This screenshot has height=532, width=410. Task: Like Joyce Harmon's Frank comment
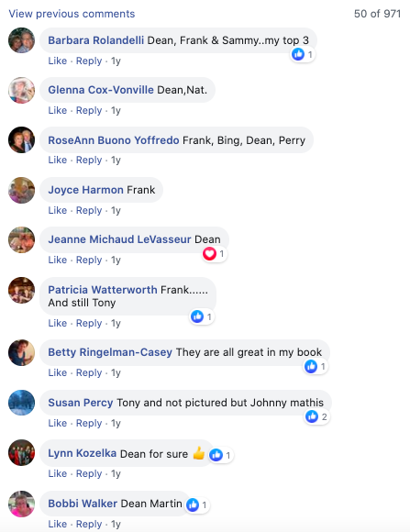pos(58,210)
